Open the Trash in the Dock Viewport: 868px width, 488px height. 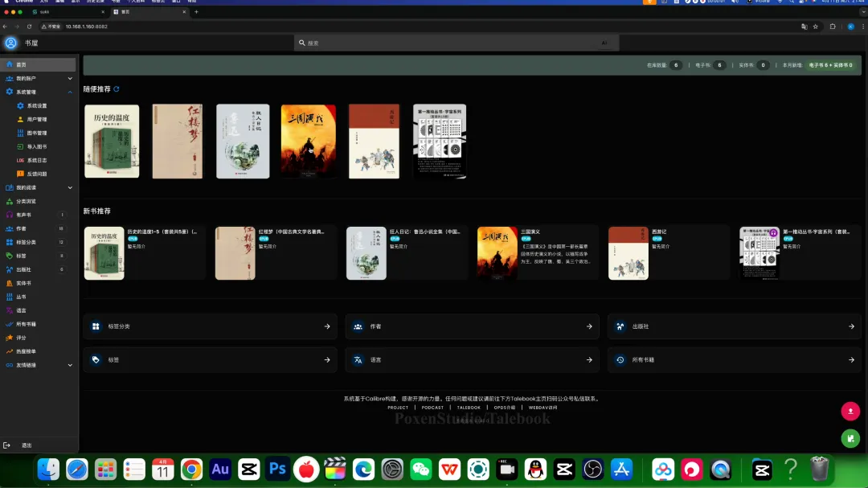819,470
